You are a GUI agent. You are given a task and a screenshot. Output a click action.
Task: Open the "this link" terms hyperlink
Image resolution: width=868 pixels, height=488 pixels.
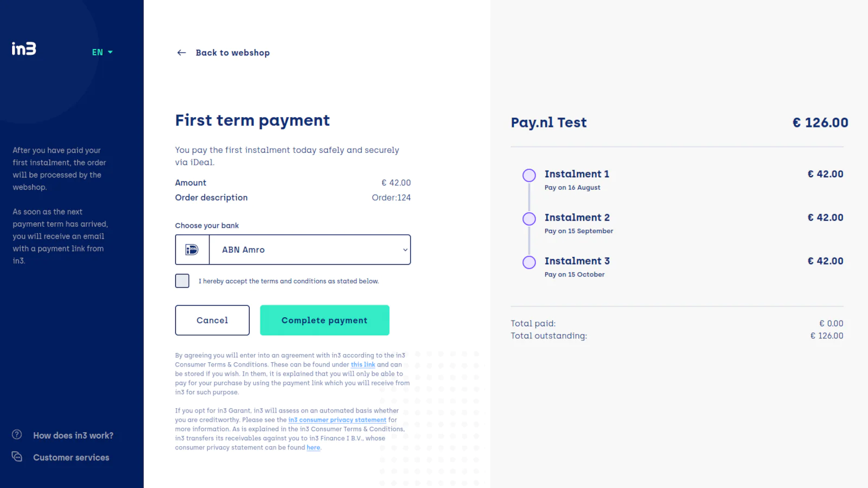363,365
